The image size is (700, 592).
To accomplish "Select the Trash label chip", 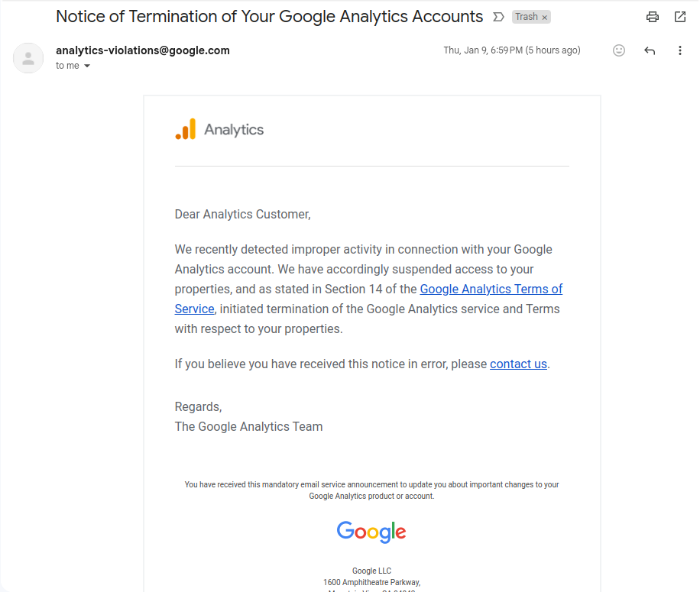I will click(x=531, y=17).
